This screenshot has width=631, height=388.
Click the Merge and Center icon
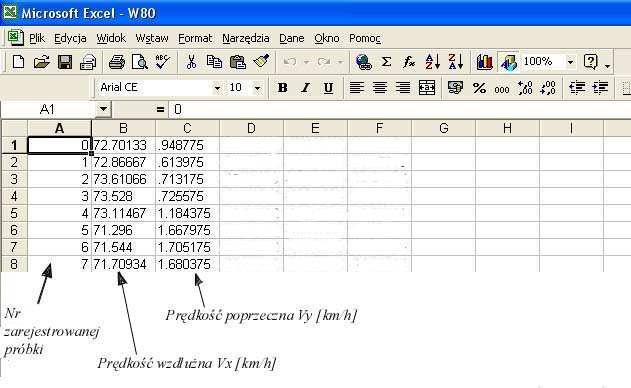(x=427, y=87)
